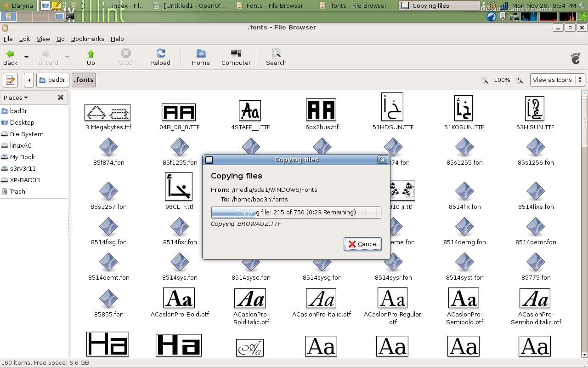Open the Go menu
The width and height of the screenshot is (588, 368).
(x=60, y=39)
